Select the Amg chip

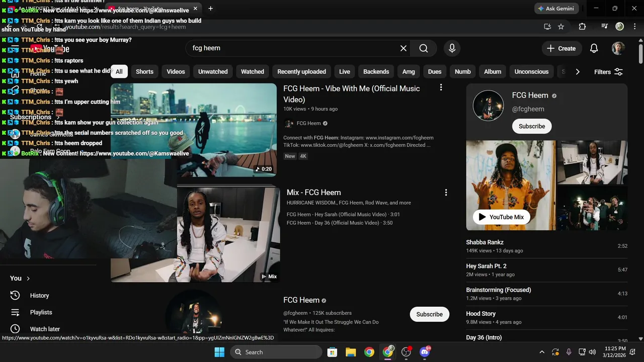point(409,71)
